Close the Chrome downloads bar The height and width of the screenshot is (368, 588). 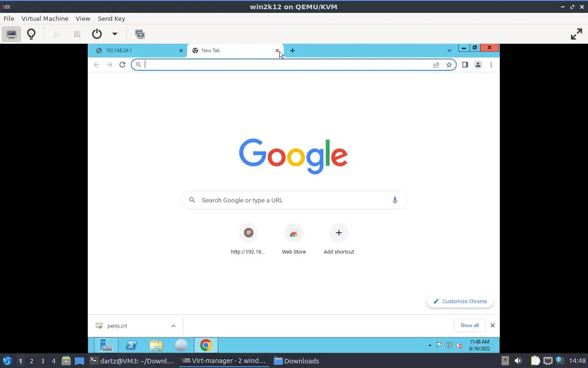[x=492, y=325]
